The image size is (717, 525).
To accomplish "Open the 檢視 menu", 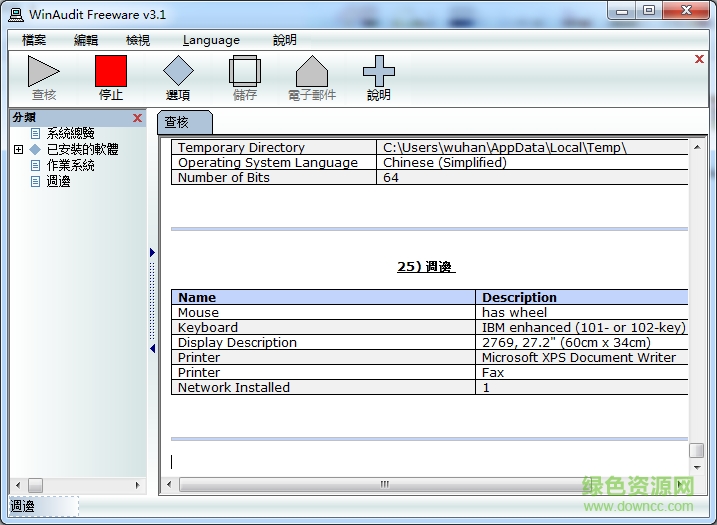I will click(138, 40).
